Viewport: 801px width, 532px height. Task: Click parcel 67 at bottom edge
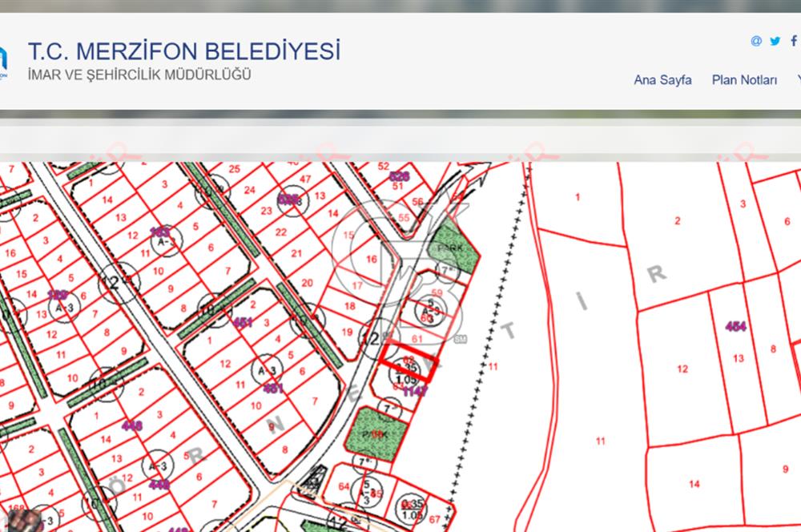click(435, 520)
